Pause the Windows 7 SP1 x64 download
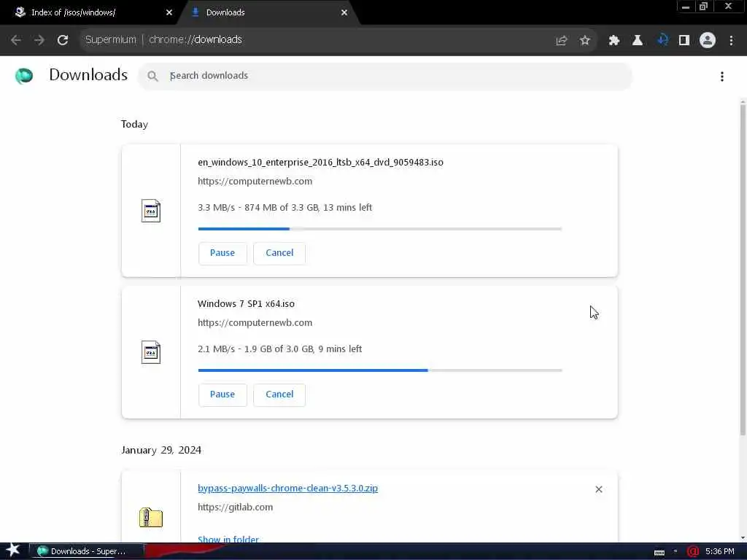 [222, 394]
